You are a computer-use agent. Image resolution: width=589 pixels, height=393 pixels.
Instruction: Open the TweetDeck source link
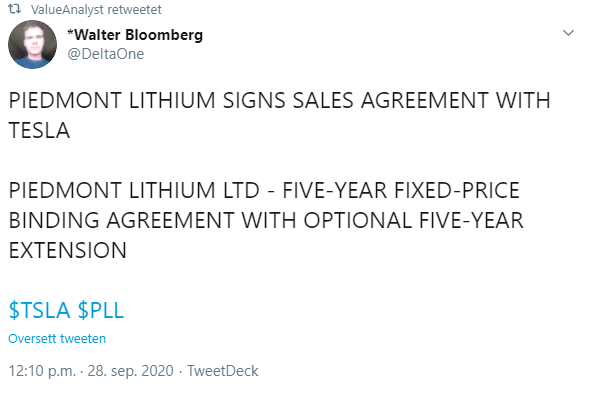point(223,371)
